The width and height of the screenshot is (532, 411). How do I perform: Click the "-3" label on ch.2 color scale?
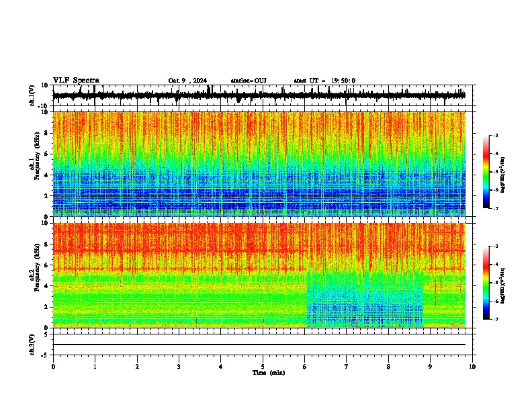point(495,246)
